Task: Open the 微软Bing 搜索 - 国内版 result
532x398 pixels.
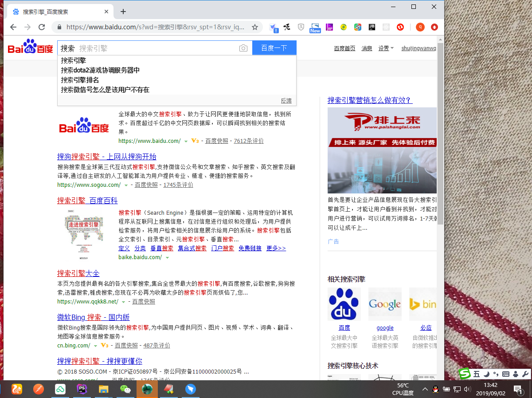Action: coord(93,317)
